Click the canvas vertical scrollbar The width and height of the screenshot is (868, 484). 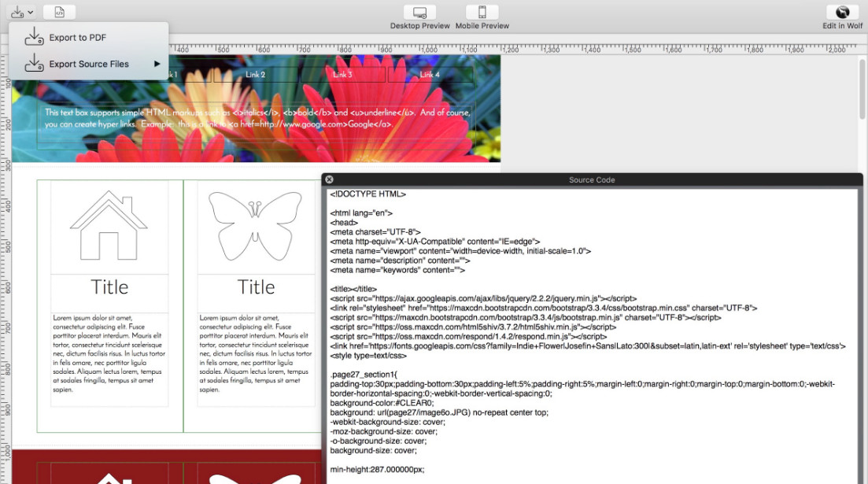coord(862,89)
